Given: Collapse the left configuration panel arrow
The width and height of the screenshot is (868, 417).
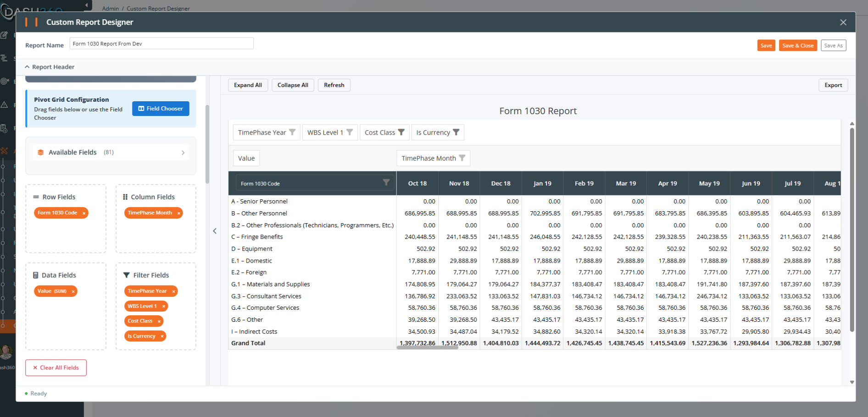Looking at the screenshot, I should [215, 231].
